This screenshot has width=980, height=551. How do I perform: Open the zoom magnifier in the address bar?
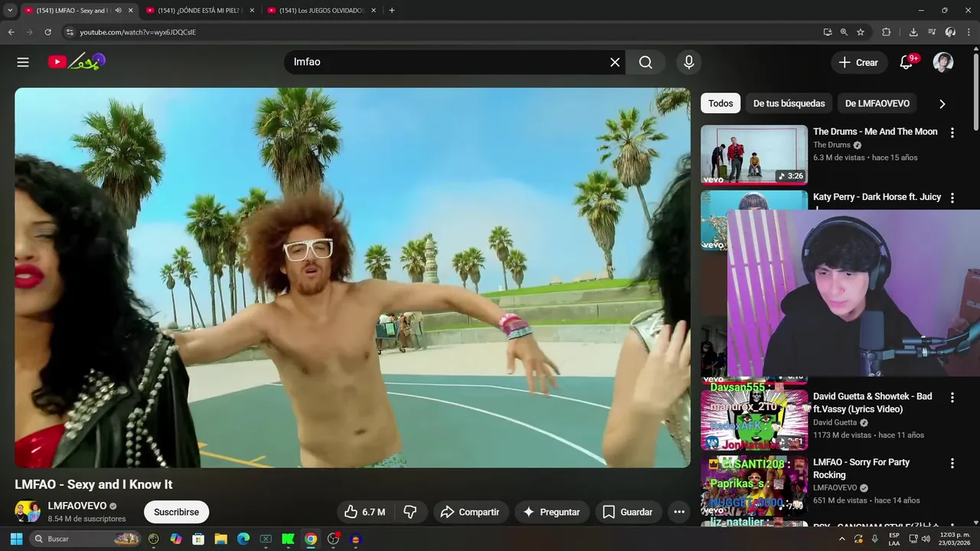point(844,32)
